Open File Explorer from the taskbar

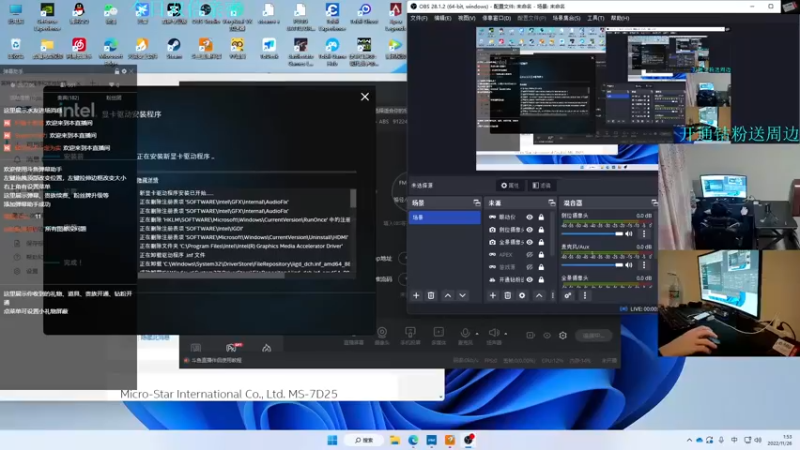pyautogui.click(x=394, y=440)
